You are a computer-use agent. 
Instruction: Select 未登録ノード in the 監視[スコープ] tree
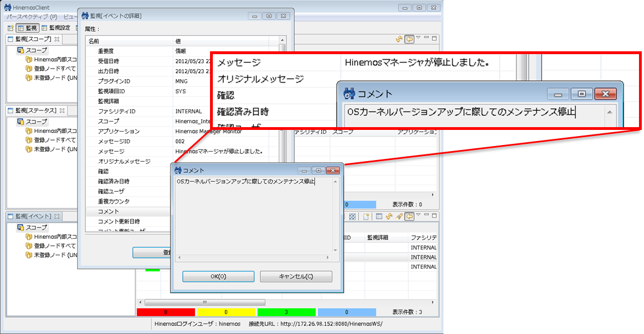51,78
